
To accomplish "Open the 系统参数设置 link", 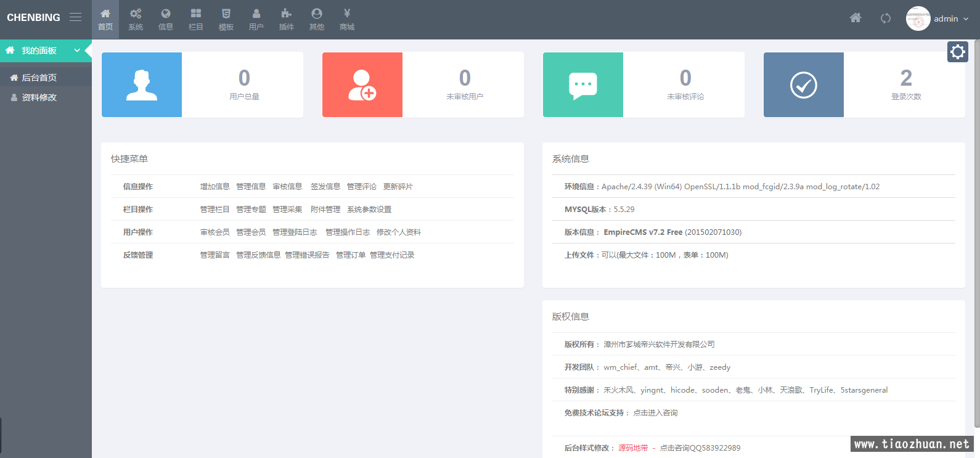I will [369, 210].
